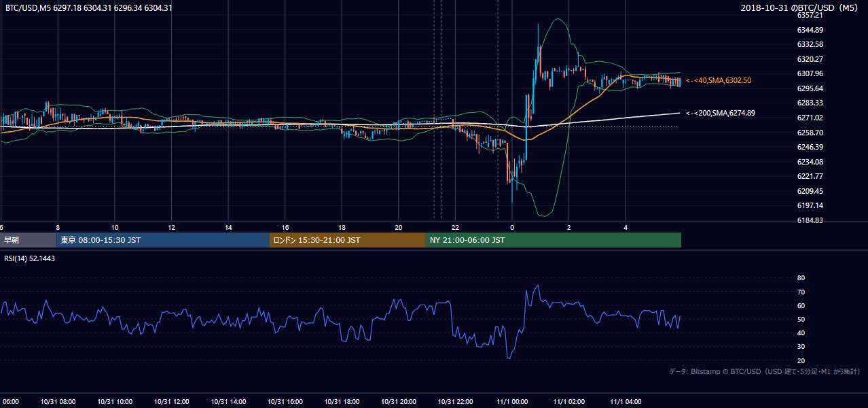Click hour 12 on the price chart axis
The width and height of the screenshot is (868, 408).
pos(171,227)
